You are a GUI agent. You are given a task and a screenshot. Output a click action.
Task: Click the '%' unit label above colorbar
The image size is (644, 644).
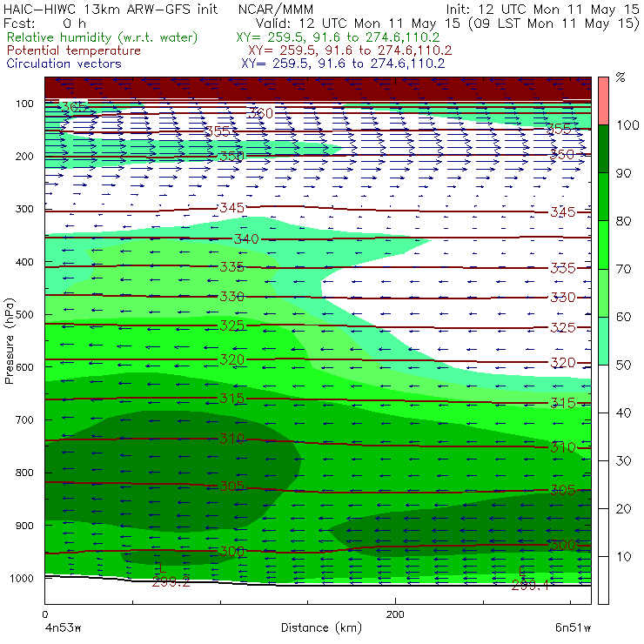pos(621,77)
